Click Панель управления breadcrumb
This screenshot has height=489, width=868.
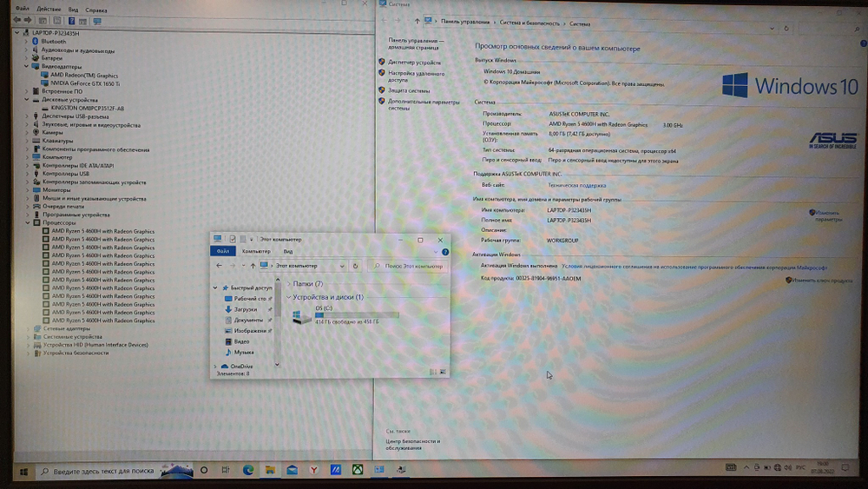tap(465, 23)
